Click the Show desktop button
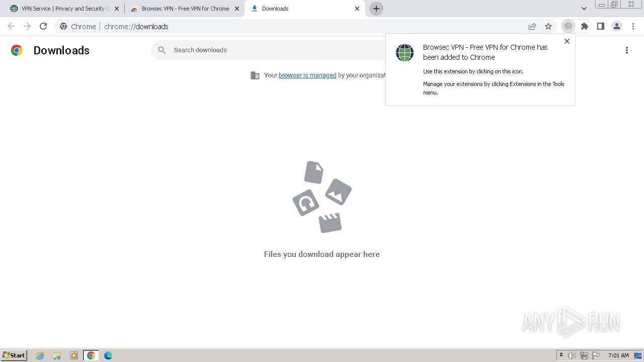 point(638,355)
